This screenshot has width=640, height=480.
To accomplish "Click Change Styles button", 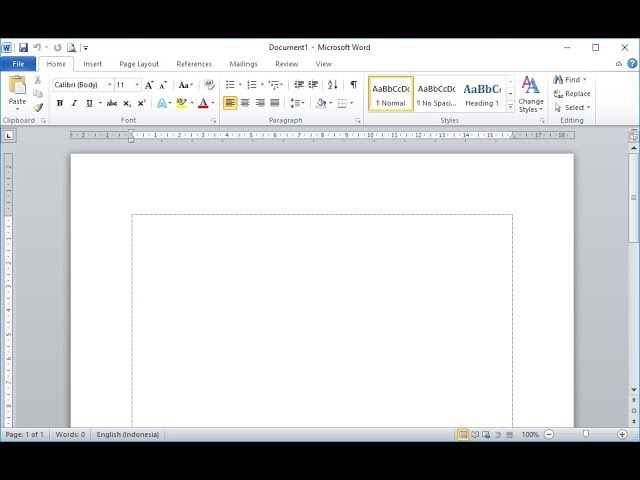I will [531, 94].
